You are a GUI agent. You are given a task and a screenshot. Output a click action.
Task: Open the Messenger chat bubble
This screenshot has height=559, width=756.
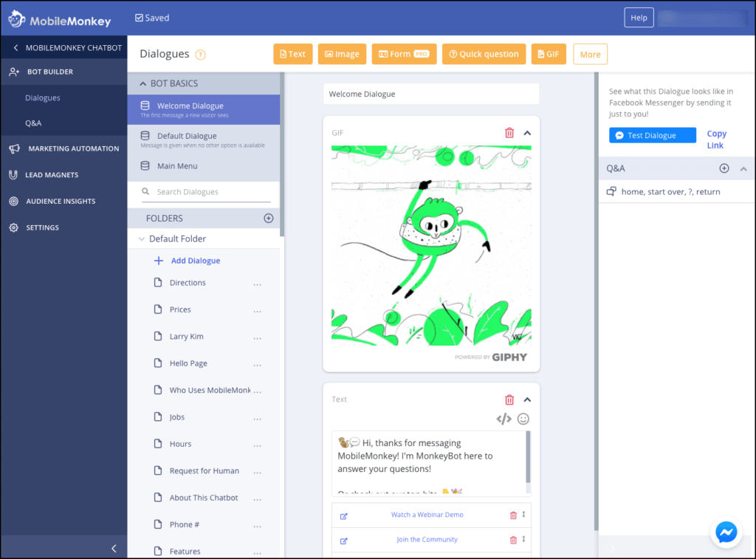click(x=726, y=532)
